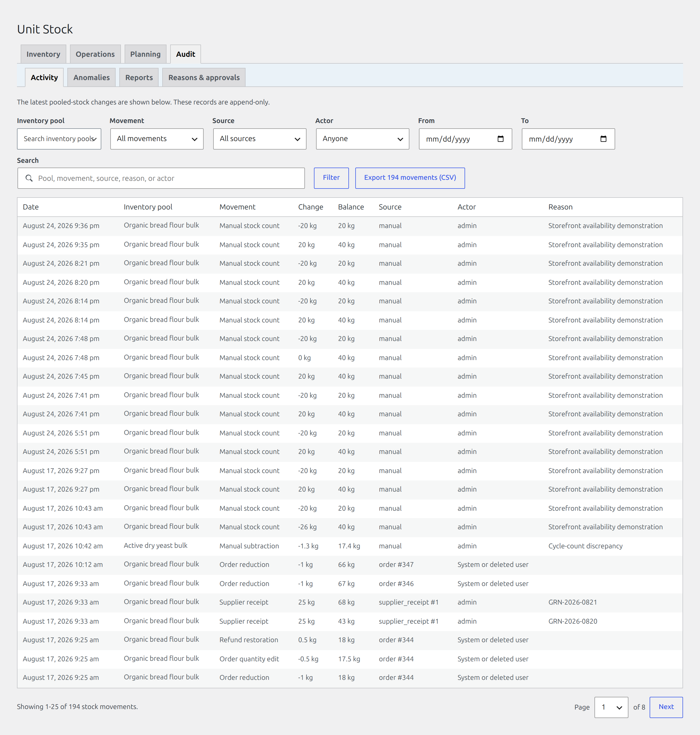Image resolution: width=700 pixels, height=735 pixels.
Task: Click the From date input field
Action: pos(465,139)
